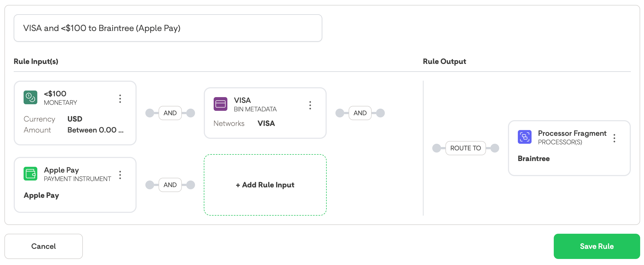Click the Amount label on <$100 card
This screenshot has height=265, width=644.
37,130
